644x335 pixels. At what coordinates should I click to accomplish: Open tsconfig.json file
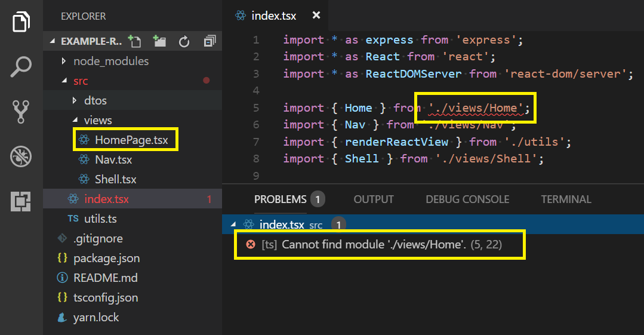pyautogui.click(x=106, y=297)
